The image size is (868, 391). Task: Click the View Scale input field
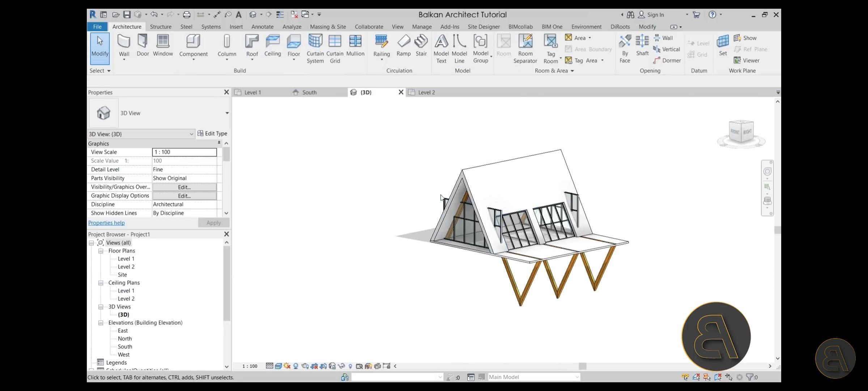[184, 152]
